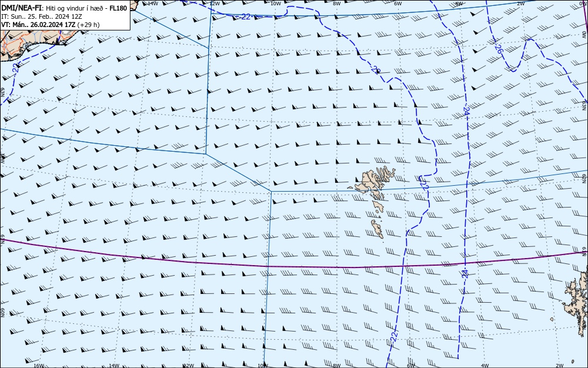Viewport: 588px width, 368px height.
Task: Click the 2W longitude label on top edge
Action: click(x=520, y=4)
